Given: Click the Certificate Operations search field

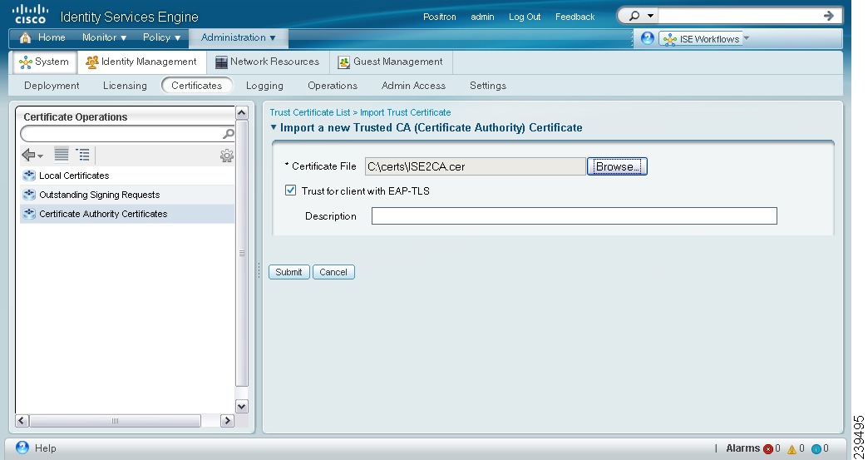Looking at the screenshot, I should point(121,134).
